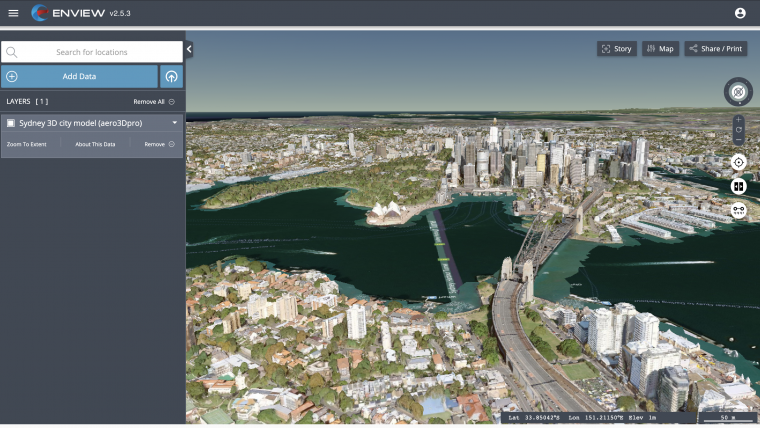Zoom in with the plus button
This screenshot has height=428, width=760.
[738, 119]
